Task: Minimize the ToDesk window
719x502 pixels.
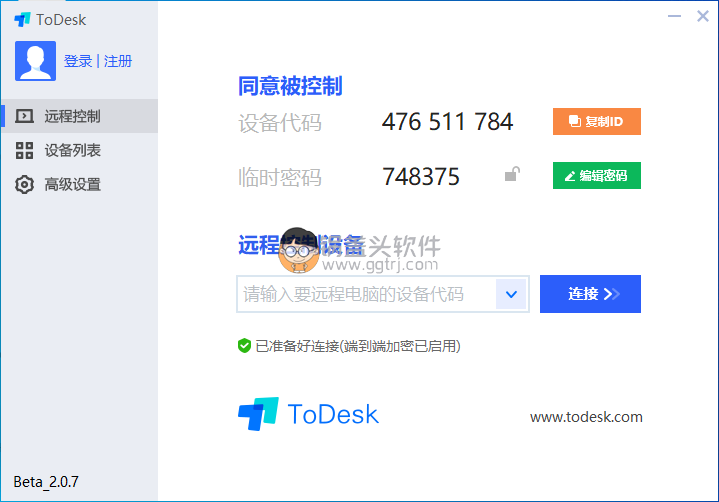Action: (x=674, y=17)
